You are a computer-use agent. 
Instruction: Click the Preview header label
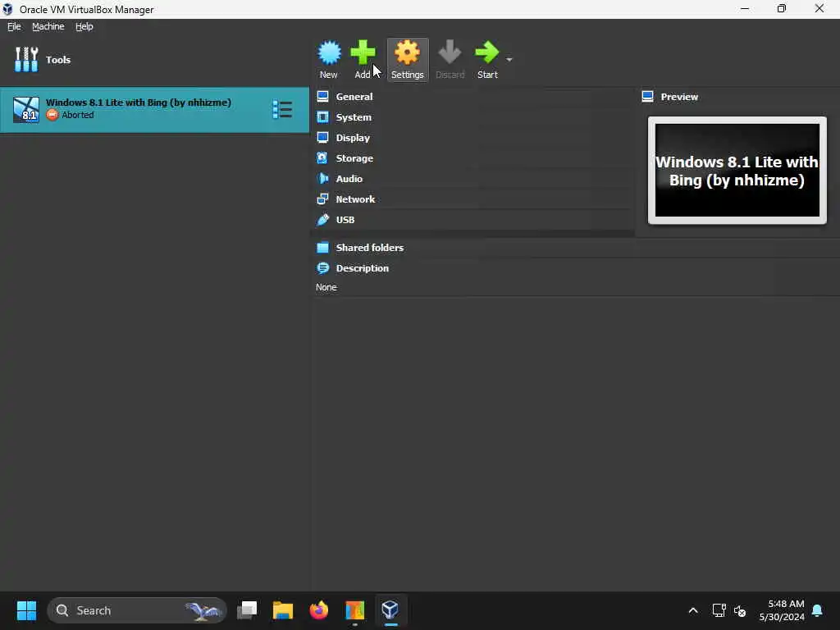pos(679,97)
